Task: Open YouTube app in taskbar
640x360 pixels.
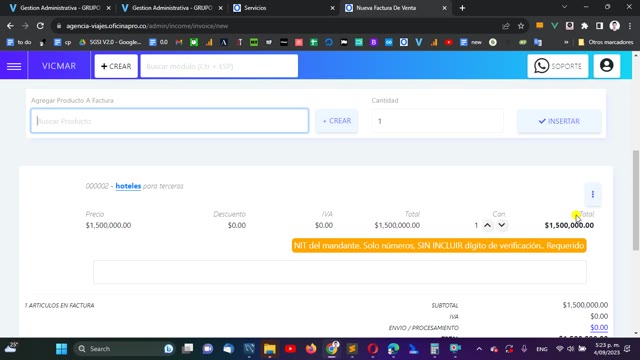Action: pyautogui.click(x=291, y=349)
